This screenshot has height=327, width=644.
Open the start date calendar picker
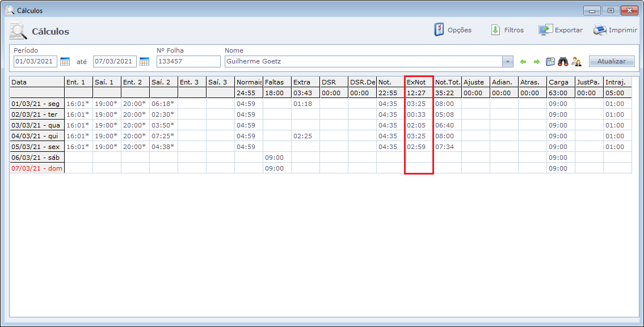65,61
